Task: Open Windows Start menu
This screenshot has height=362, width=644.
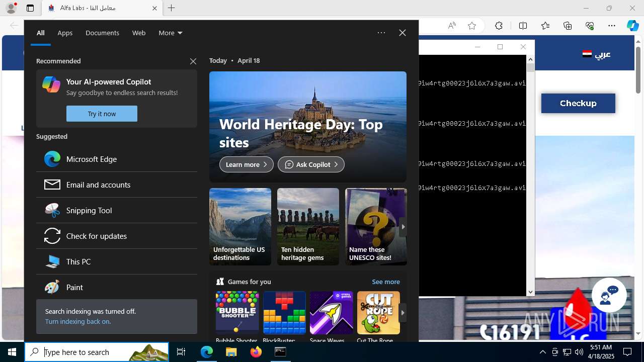Action: click(12, 352)
